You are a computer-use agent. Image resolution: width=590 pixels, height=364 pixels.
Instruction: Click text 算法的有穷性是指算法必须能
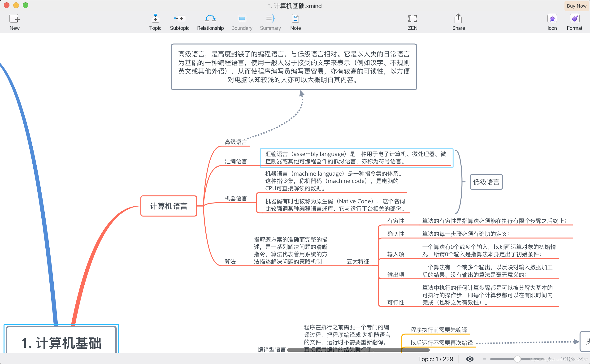[495, 221]
